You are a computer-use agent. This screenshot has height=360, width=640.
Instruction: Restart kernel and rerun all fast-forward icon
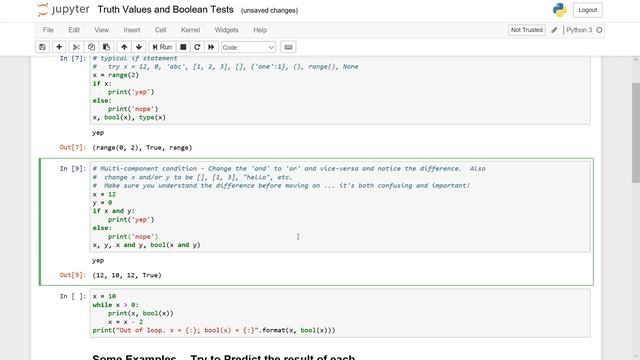click(211, 47)
